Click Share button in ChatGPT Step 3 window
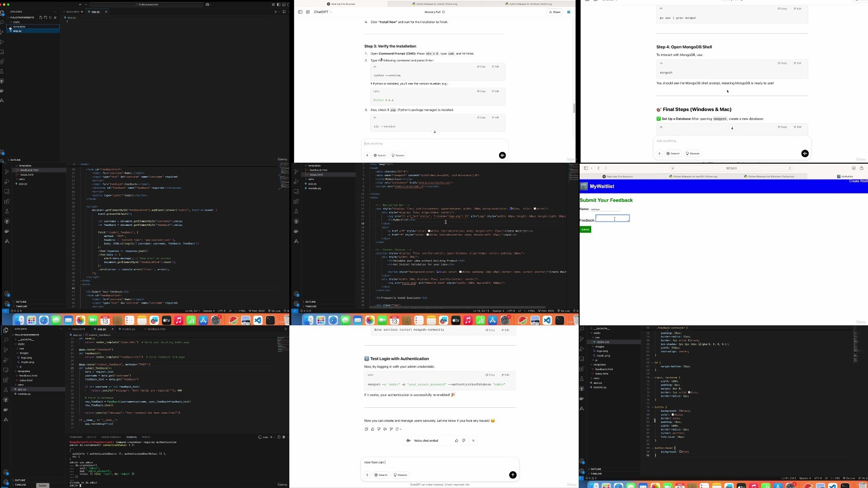The width and height of the screenshot is (868, 488). click(x=555, y=12)
